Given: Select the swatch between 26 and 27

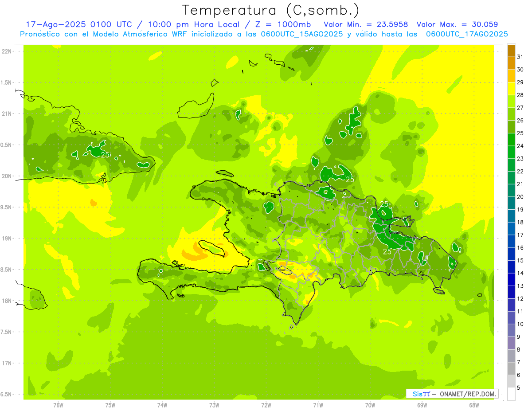Looking at the screenshot, I should tap(511, 114).
